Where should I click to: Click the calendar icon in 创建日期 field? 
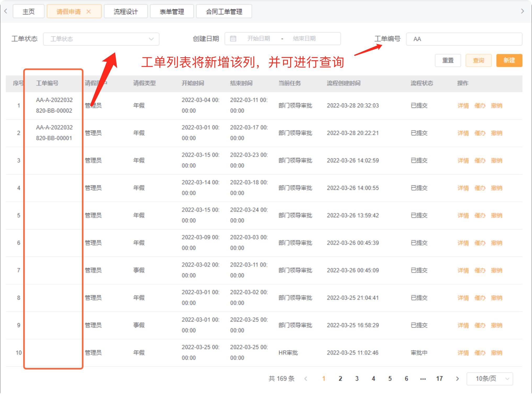tap(233, 39)
